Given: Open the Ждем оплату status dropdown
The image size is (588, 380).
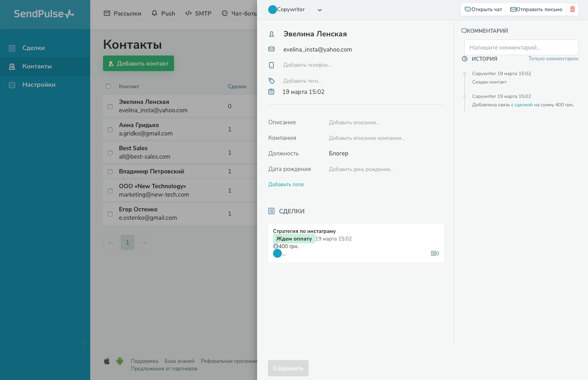Looking at the screenshot, I should [x=294, y=239].
